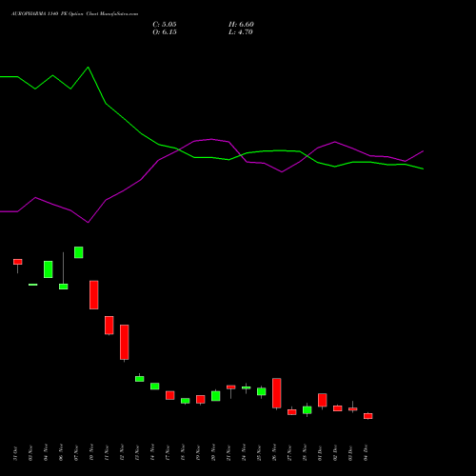
Task: Select the low value L: 4.70
Action: click(x=241, y=32)
